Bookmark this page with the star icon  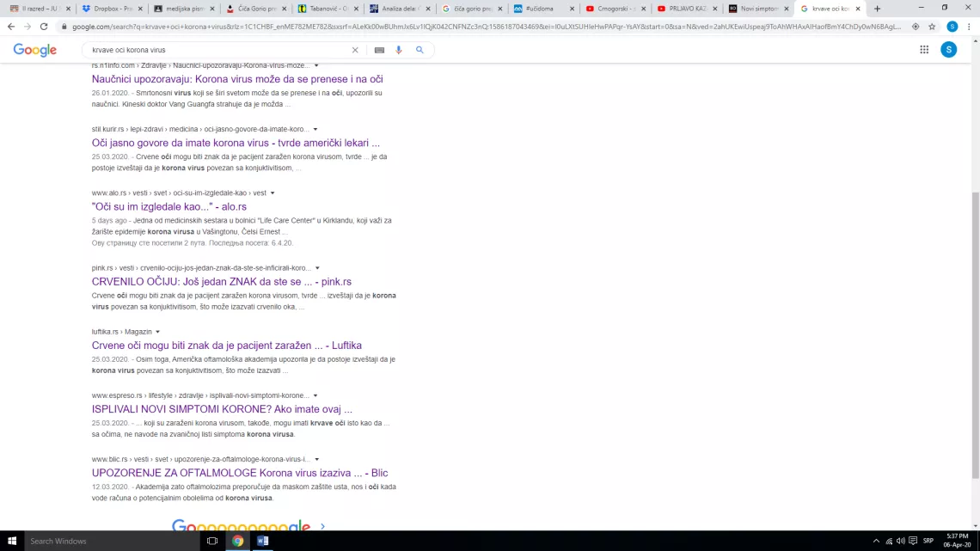[932, 27]
